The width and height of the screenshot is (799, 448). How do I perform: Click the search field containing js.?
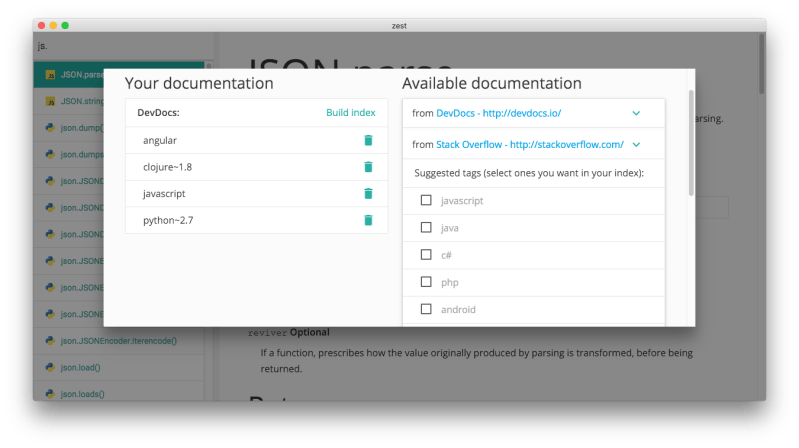122,46
